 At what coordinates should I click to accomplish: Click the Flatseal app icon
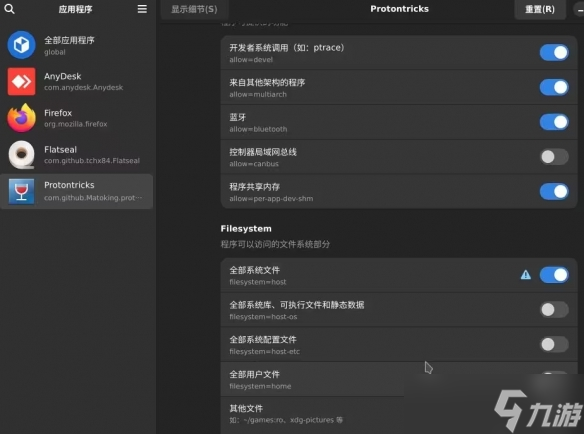click(x=21, y=155)
